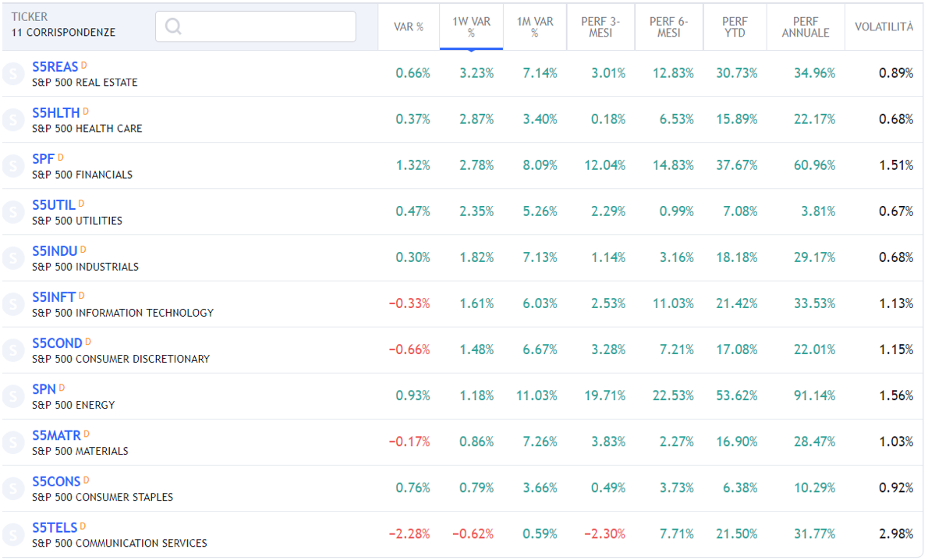Click the S5REAS round logo icon
The width and height of the screenshot is (928, 560).
click(13, 74)
